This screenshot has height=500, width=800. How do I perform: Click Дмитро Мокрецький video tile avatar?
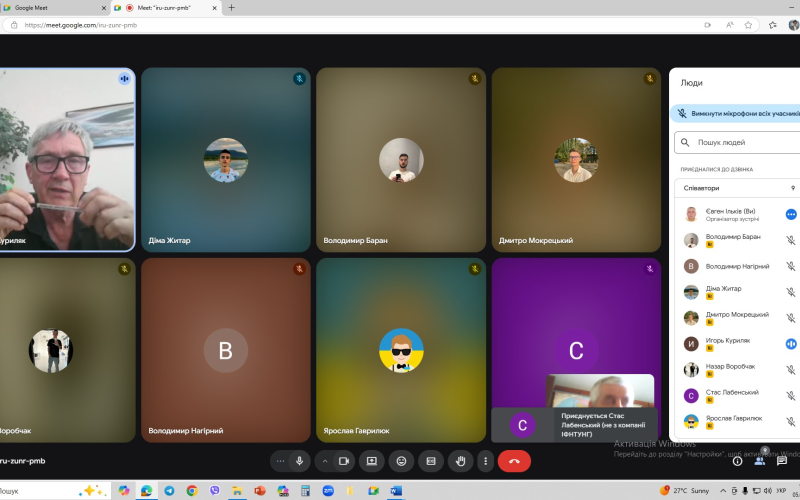click(576, 160)
